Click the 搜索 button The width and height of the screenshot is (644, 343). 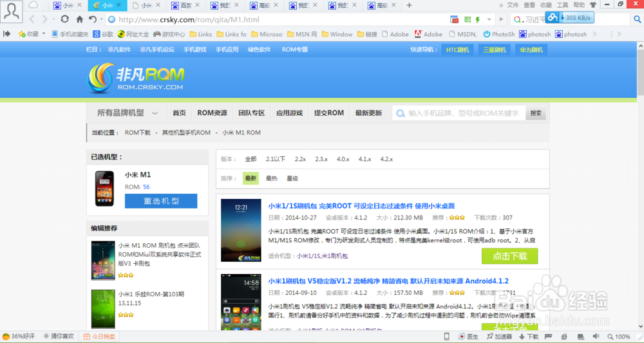pos(536,113)
